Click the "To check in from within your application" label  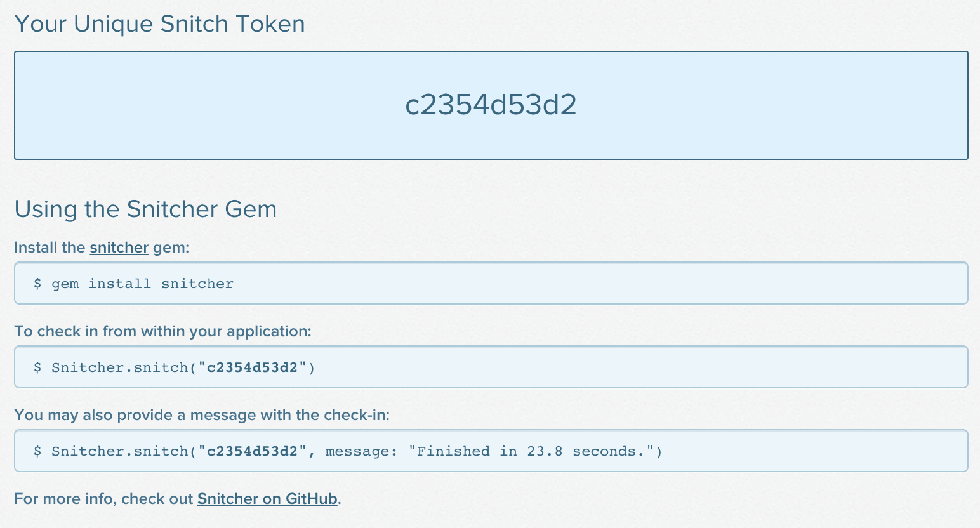coord(162,331)
